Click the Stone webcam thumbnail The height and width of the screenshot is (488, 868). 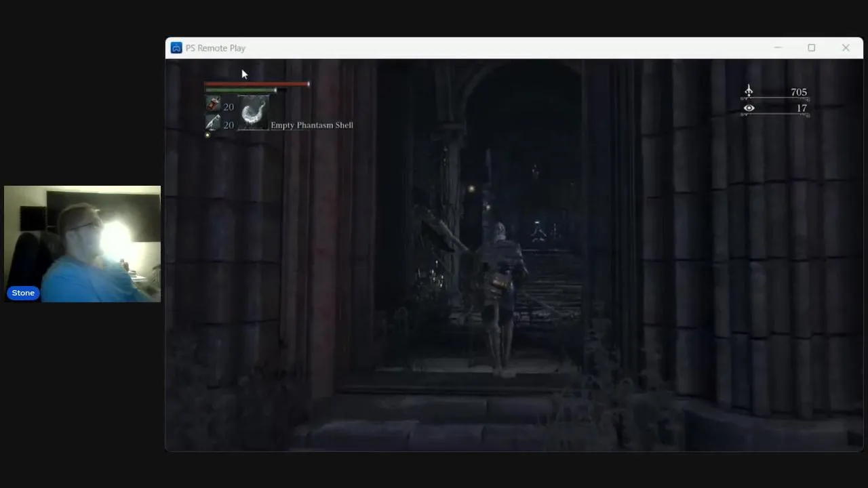click(x=82, y=244)
